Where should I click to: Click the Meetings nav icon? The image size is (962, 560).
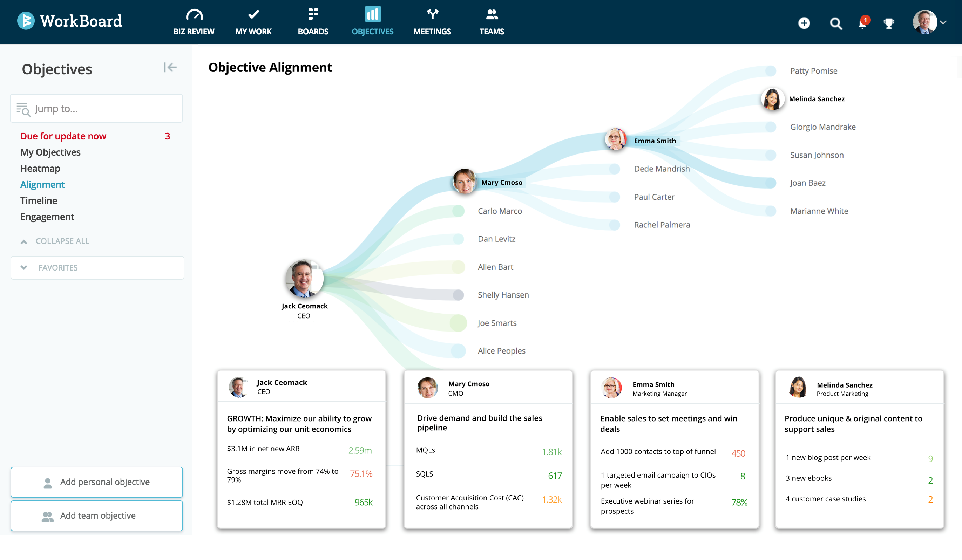[432, 15]
